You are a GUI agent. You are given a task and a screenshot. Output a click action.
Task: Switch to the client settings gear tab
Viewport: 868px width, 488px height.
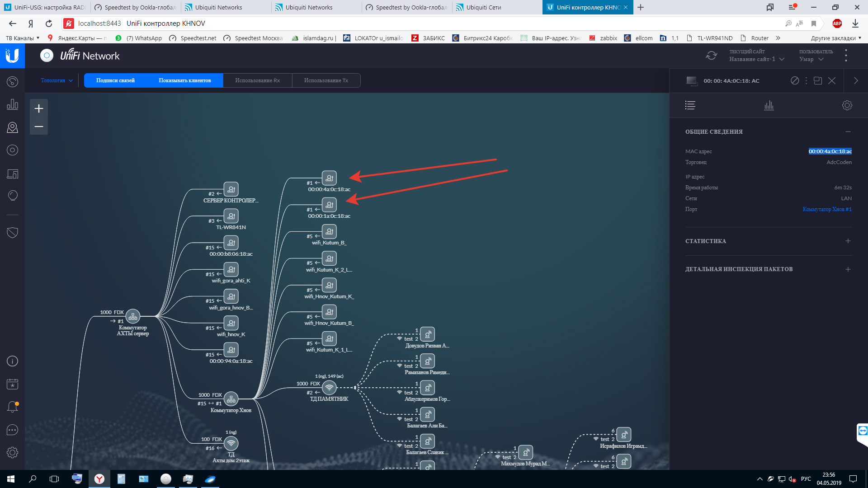pyautogui.click(x=847, y=105)
